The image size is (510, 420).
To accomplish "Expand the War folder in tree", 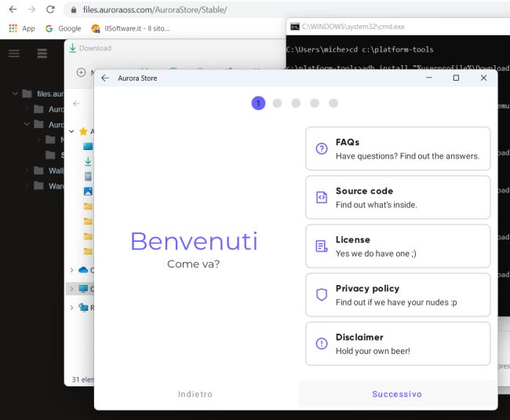I will [x=27, y=186].
